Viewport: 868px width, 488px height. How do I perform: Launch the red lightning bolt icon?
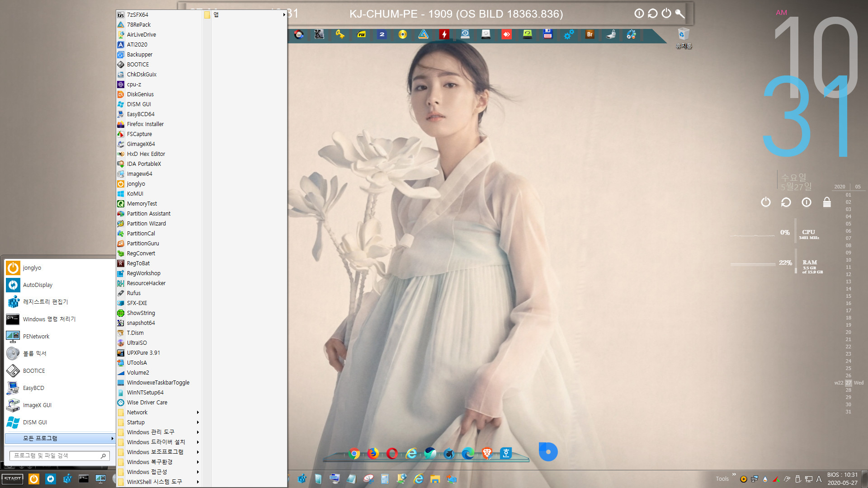click(444, 34)
